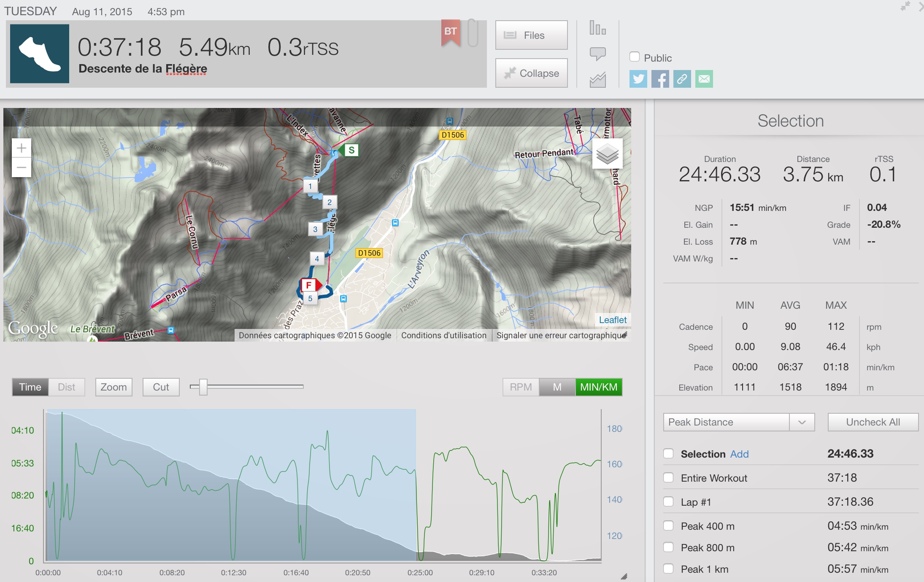Tick the Peak 400 m checkbox
The height and width of the screenshot is (582, 924).
pos(668,526)
